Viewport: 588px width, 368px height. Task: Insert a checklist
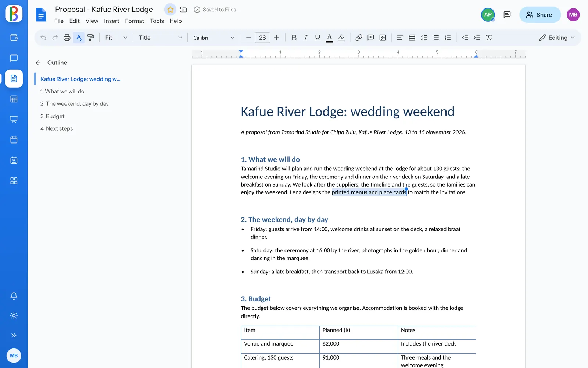[424, 38]
